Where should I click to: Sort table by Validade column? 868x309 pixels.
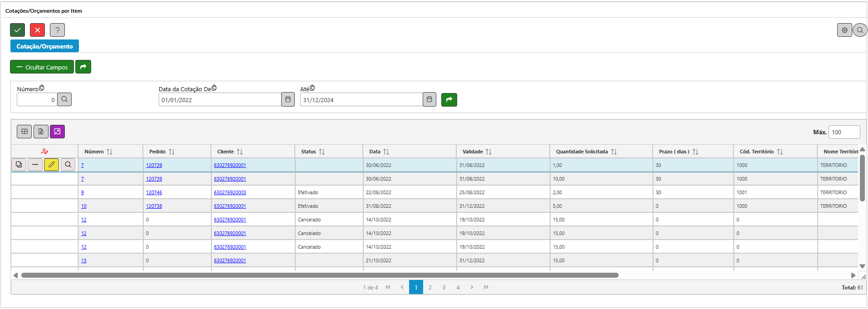[x=488, y=152]
